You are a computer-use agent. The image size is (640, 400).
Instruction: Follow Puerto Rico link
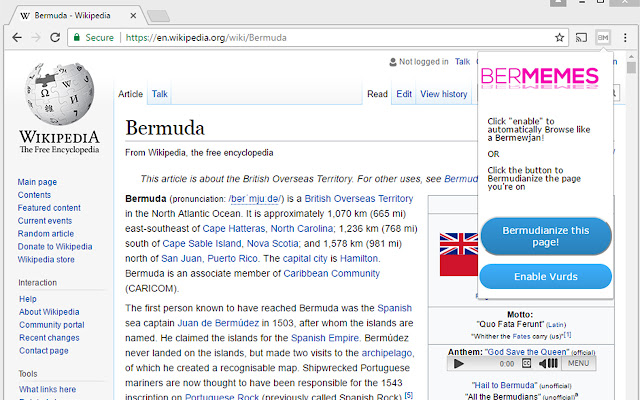[232, 259]
